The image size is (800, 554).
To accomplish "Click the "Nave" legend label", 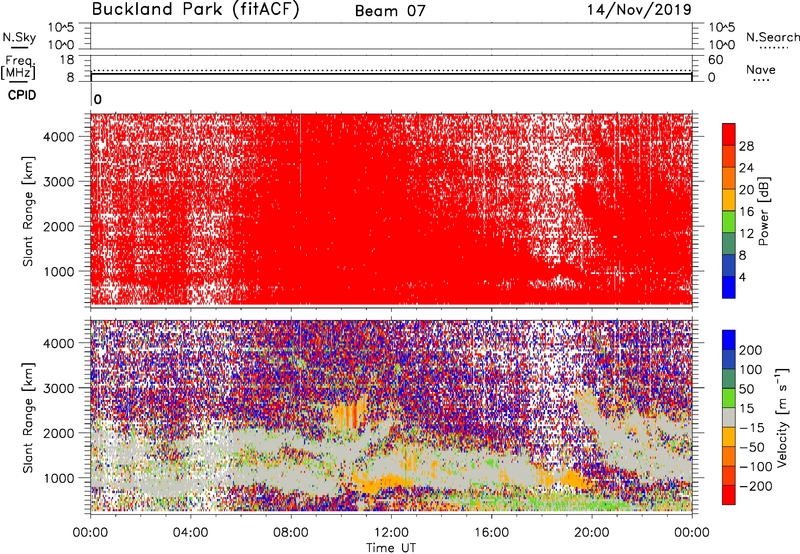I will pyautogui.click(x=760, y=70).
